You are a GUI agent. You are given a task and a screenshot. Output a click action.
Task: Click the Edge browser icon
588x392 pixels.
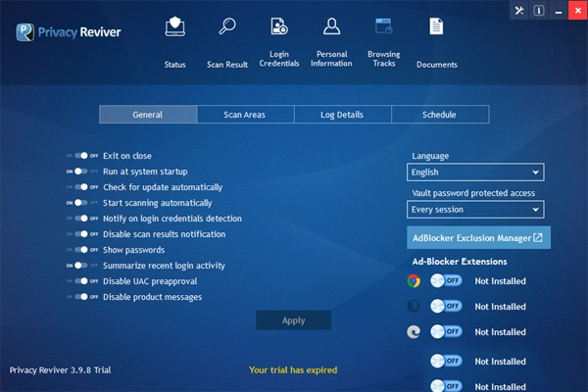pos(414,332)
